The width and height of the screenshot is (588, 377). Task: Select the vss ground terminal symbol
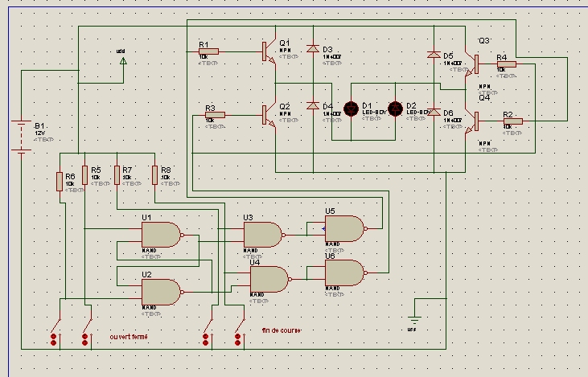point(414,321)
